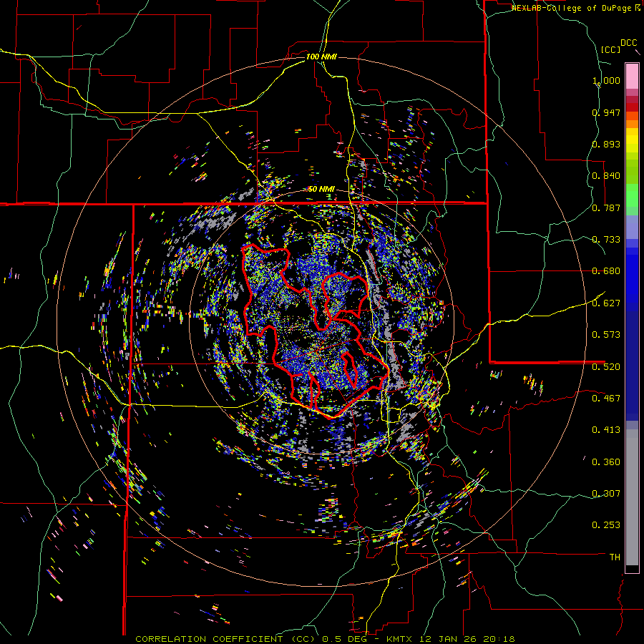The image size is (644, 644).
Task: Click the [CC] units label
Action: click(610, 49)
